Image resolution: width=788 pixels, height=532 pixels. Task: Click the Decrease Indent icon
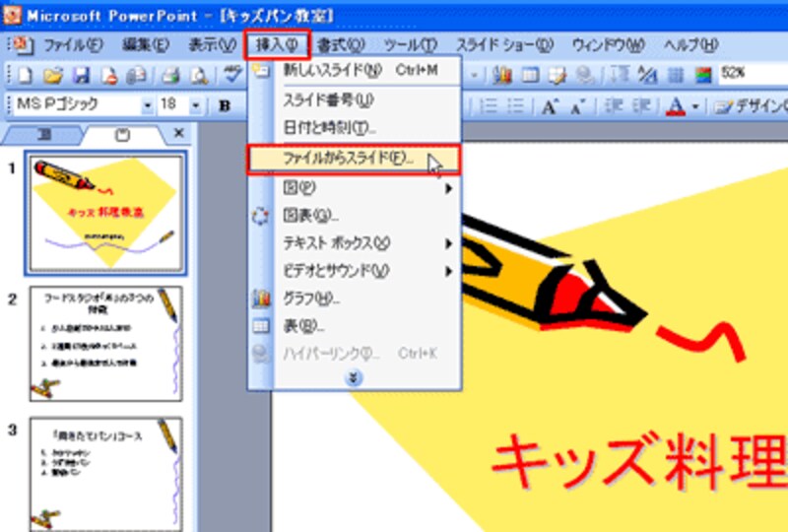point(613,106)
